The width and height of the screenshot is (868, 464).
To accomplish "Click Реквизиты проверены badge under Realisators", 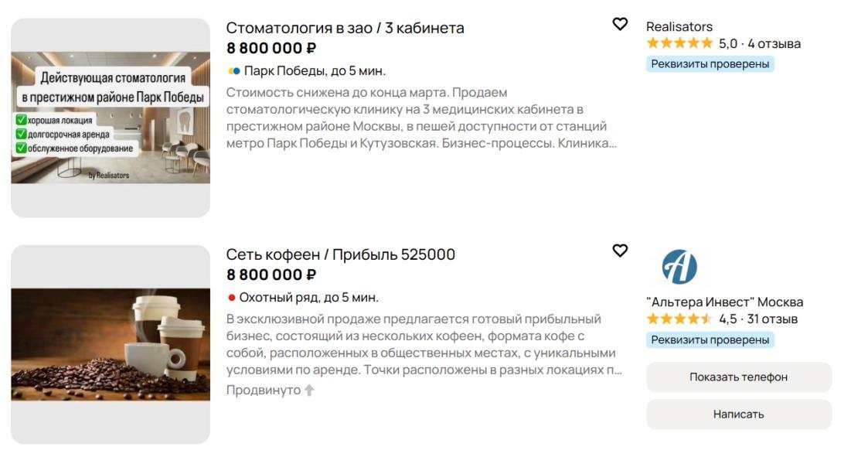I will coord(710,64).
